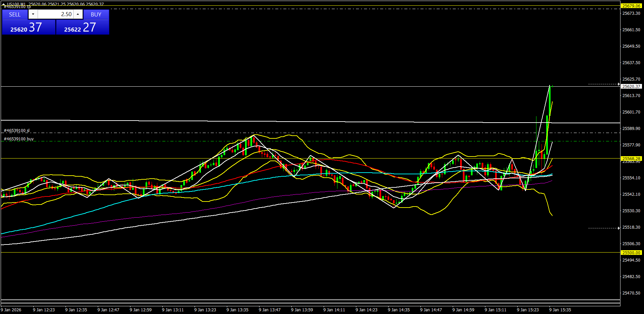Viewport: 644px width, 314px height.
Task: Collapse the one-click trading panel triangle
Action: (3, 4)
